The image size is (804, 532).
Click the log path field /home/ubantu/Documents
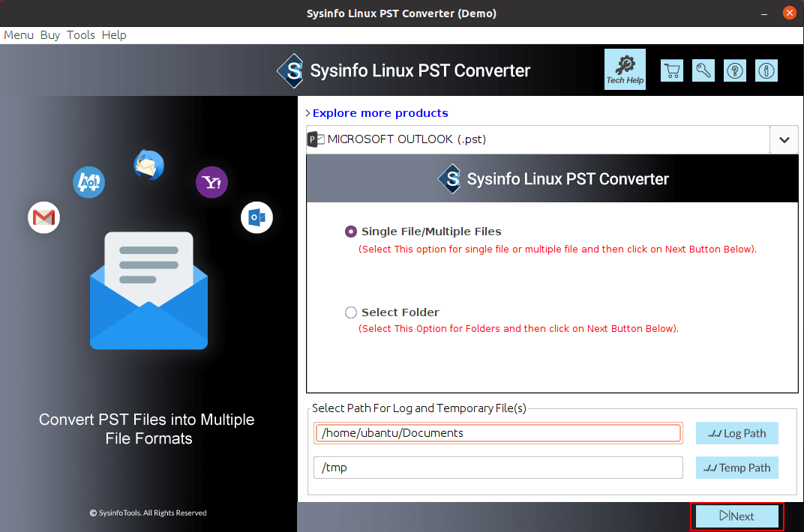point(498,433)
